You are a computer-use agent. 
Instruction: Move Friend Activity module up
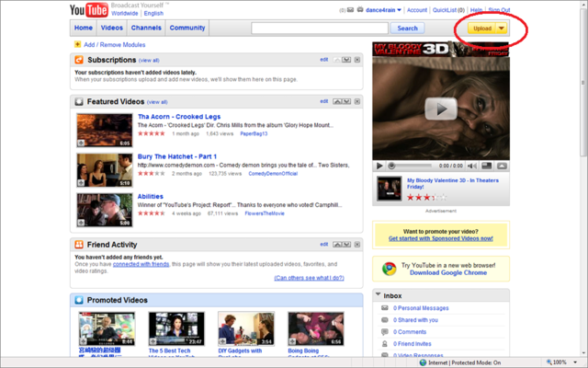[337, 245]
